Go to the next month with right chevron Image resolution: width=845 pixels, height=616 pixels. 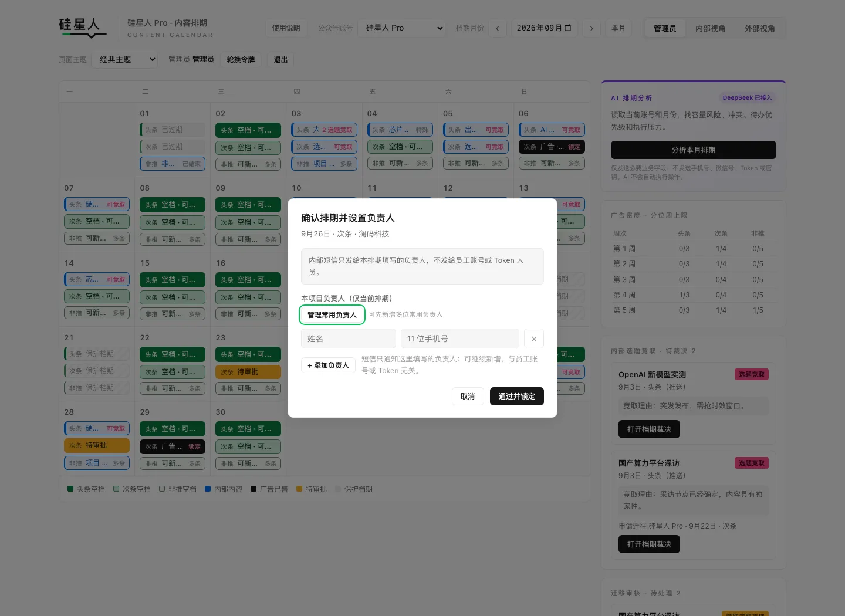click(x=591, y=28)
